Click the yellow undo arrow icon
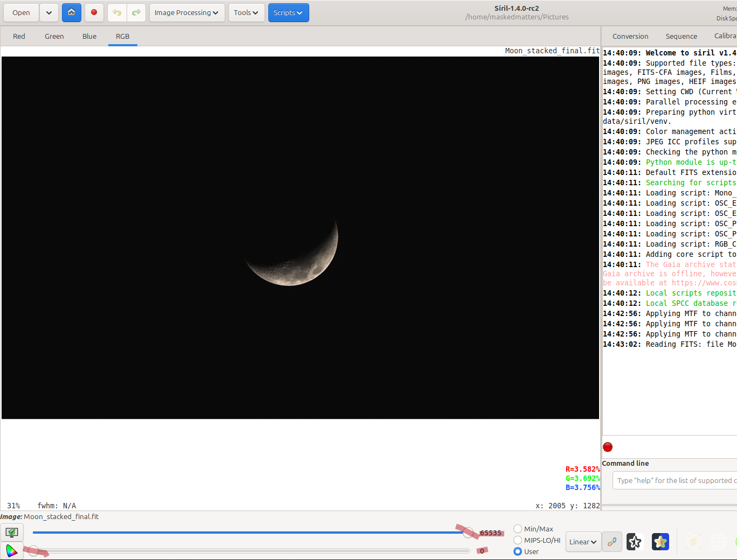This screenshot has width=737, height=560. click(117, 12)
